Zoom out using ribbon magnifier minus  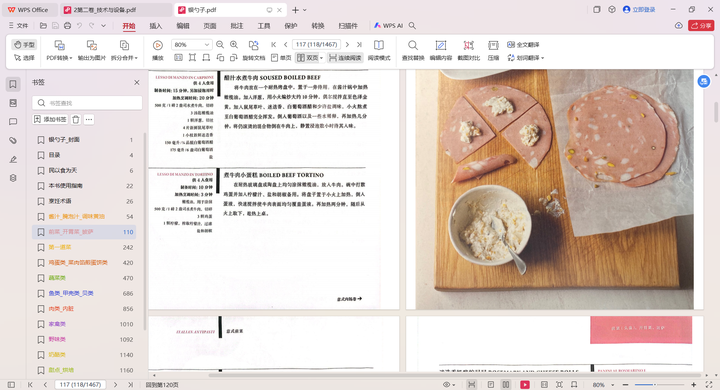click(220, 45)
